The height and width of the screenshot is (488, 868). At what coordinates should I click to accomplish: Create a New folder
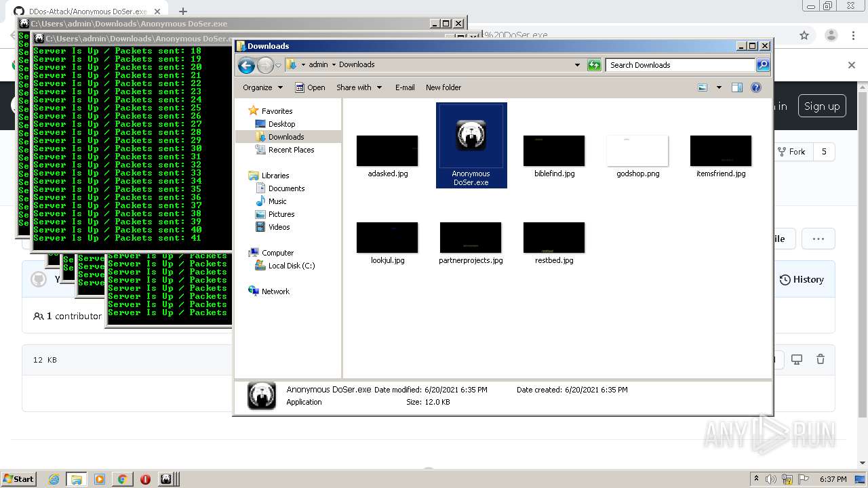(443, 87)
